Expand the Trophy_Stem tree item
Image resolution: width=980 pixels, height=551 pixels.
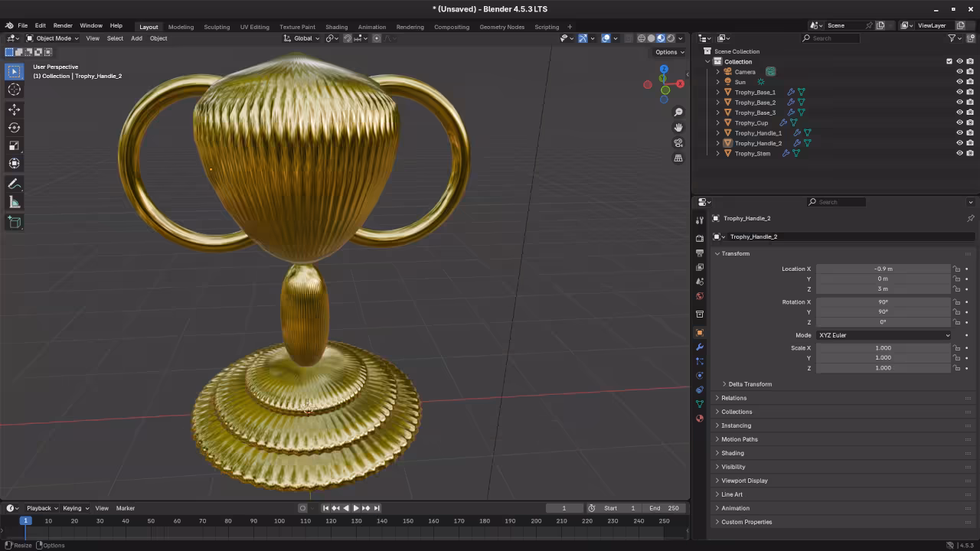click(717, 153)
